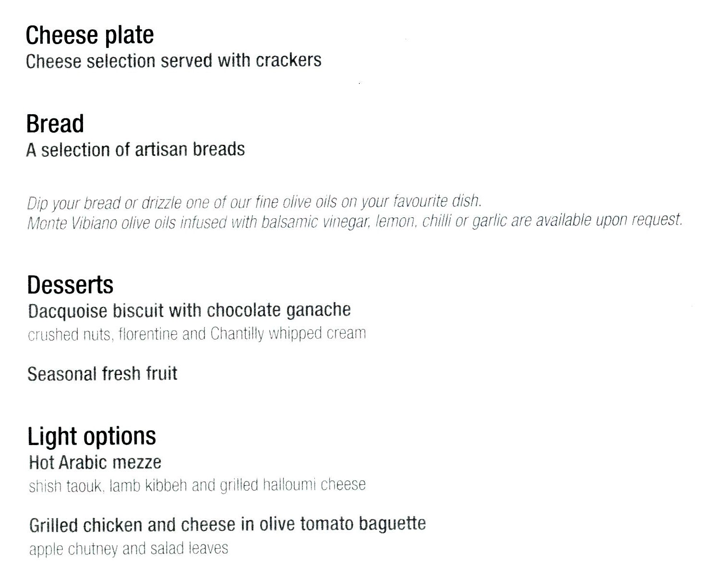Click the Cheese plate heading
Screen dimensions: 708x588
(x=90, y=35)
